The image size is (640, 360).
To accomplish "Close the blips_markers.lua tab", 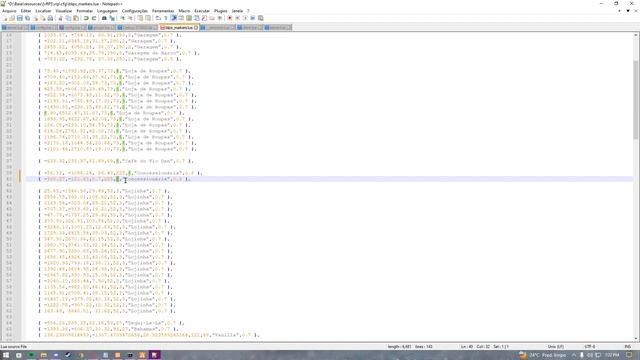I will [196, 27].
